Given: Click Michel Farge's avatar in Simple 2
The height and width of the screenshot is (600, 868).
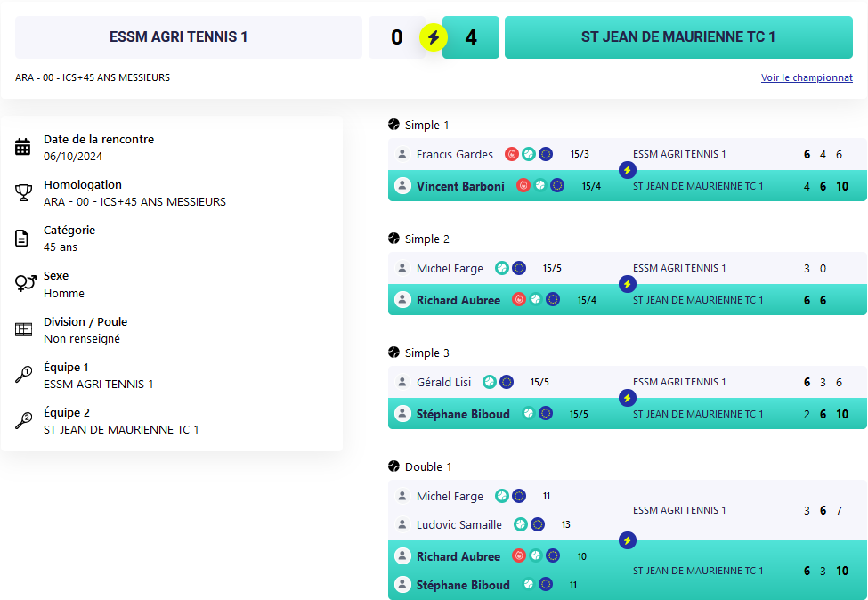Looking at the screenshot, I should pos(402,269).
